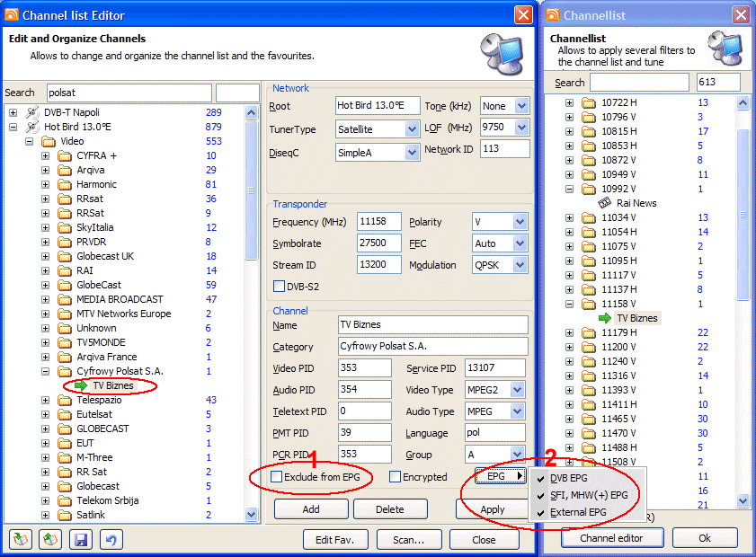Viewport: 756px width, 557px height.
Task: Save the channel list with the floppy disk icon
Action: pos(81,539)
